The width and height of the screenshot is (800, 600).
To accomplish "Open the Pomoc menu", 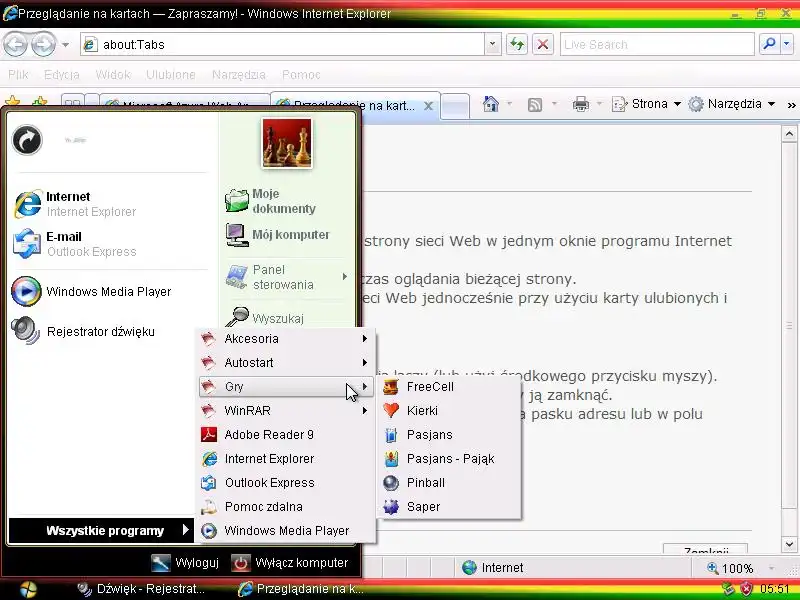I will click(x=301, y=75).
